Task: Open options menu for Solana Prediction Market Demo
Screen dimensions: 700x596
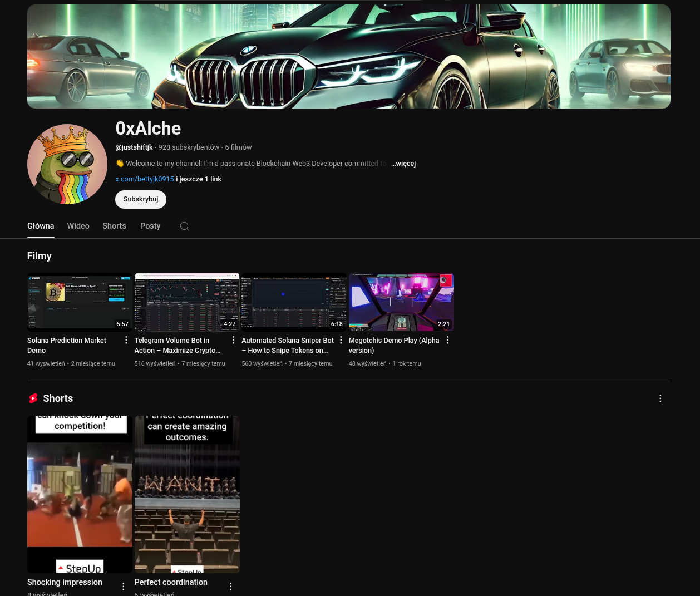Action: click(126, 340)
